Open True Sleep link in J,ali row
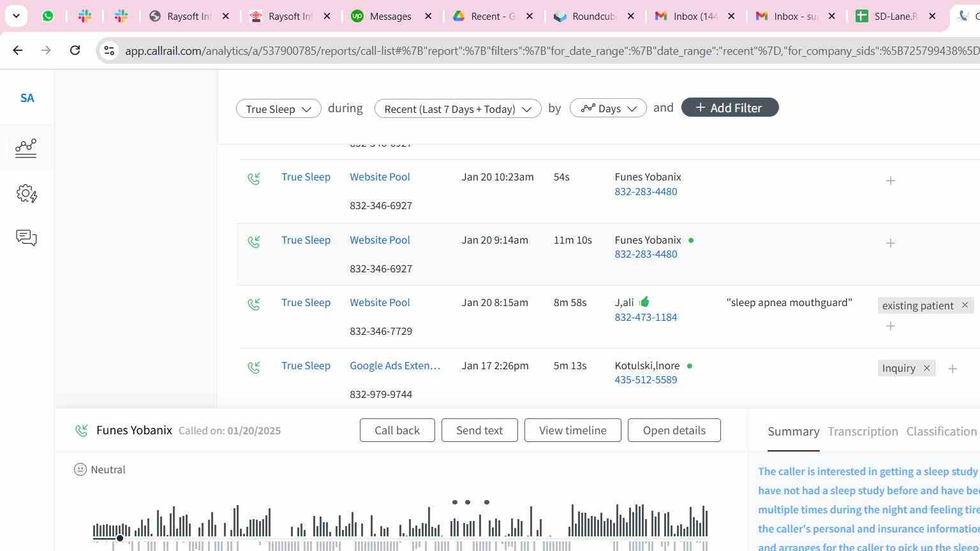 (x=306, y=302)
